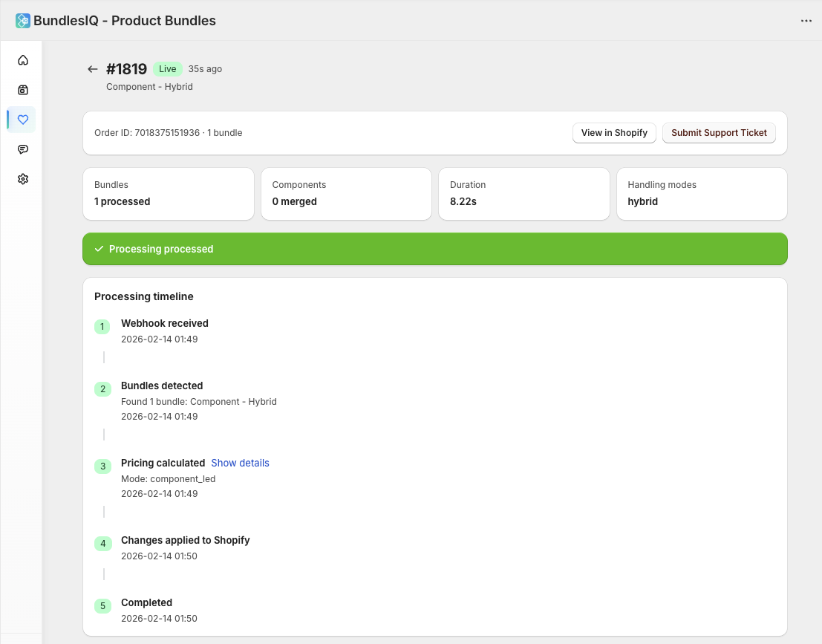Click the View in Shopify button
Image resolution: width=822 pixels, height=644 pixels.
[x=614, y=133]
